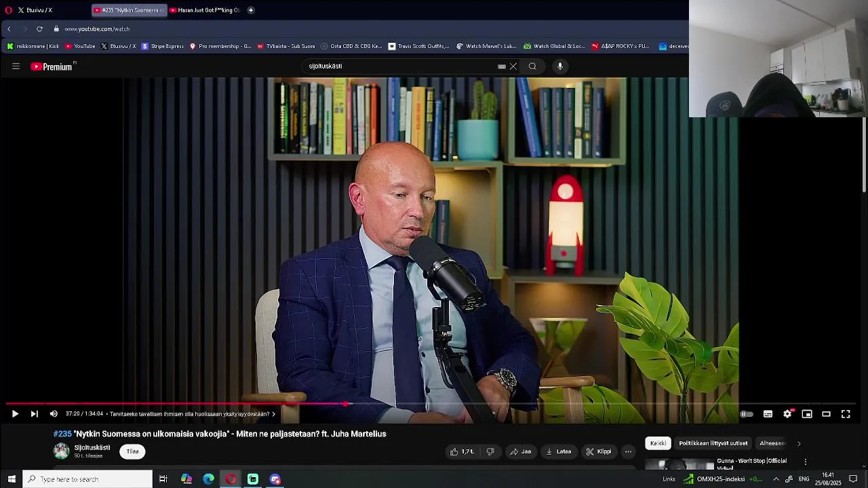This screenshot has height=488, width=868.
Task: Expand the chapter title arrow
Action: point(273,414)
